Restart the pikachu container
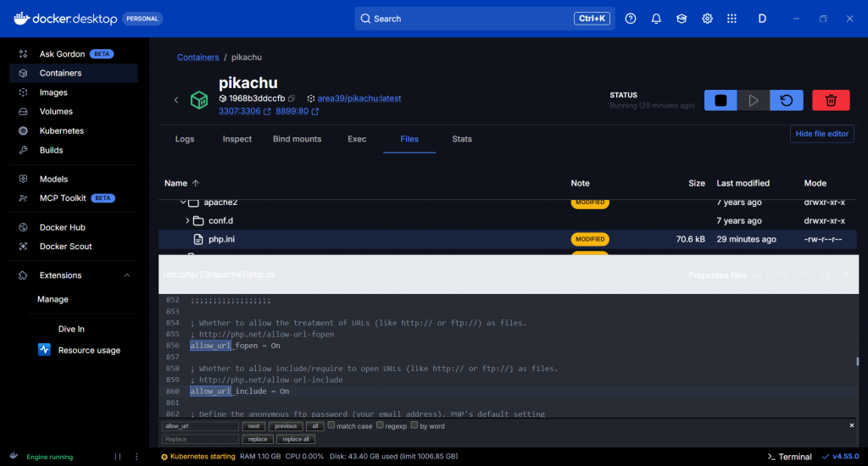 tap(786, 100)
